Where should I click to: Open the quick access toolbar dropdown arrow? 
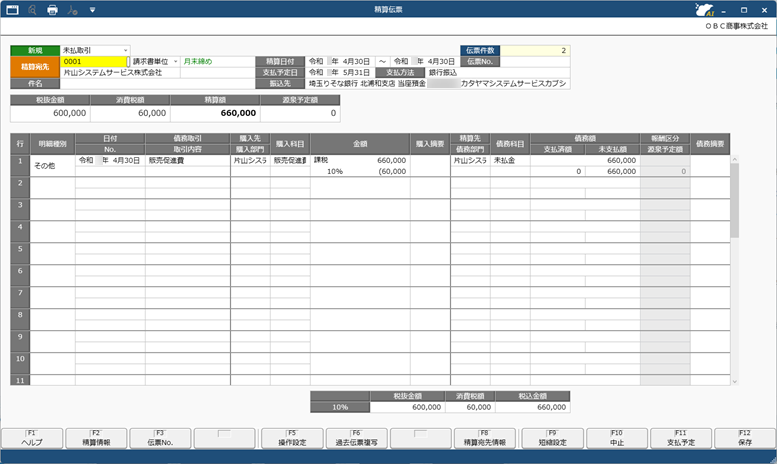click(x=92, y=10)
